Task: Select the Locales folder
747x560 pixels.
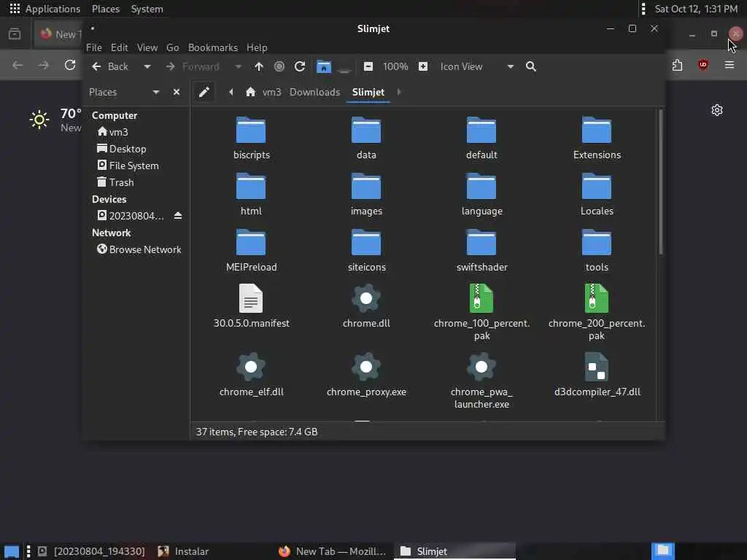Action: coord(597,194)
